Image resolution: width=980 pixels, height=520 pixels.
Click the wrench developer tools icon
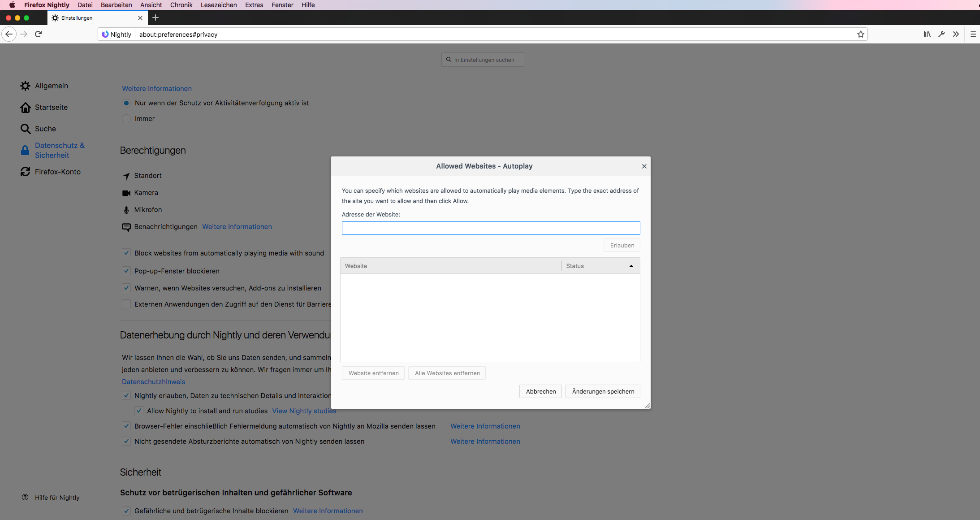(x=941, y=35)
